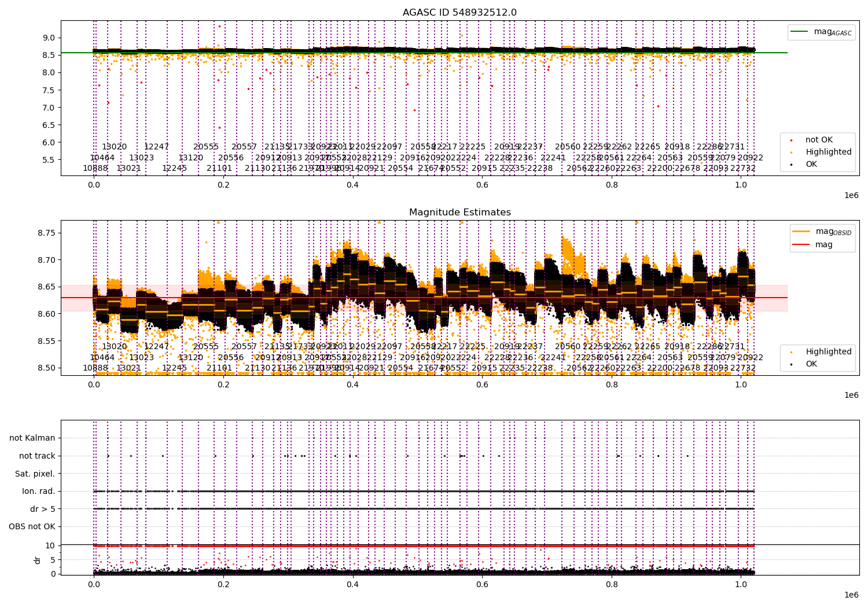Click the 'not Kalman' row label
This screenshot has width=868, height=608.
[32, 438]
